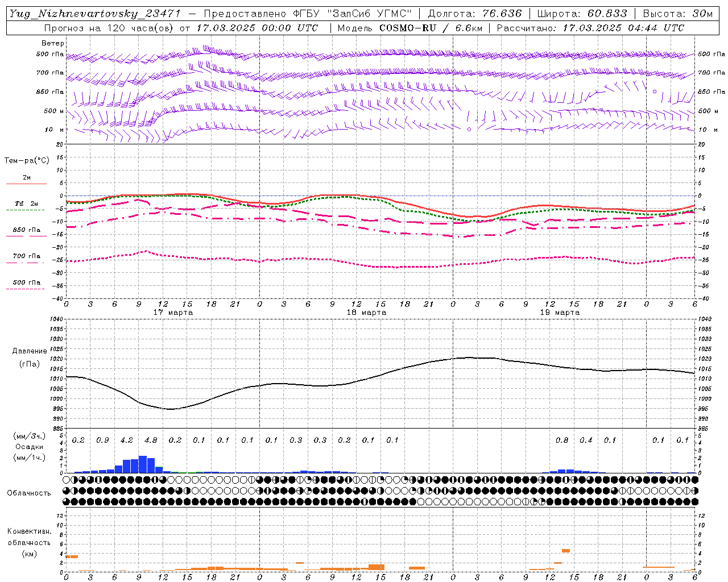This screenshot has width=728, height=582.
Task: Click the left-side 500 м wind level label
Action: [54, 111]
